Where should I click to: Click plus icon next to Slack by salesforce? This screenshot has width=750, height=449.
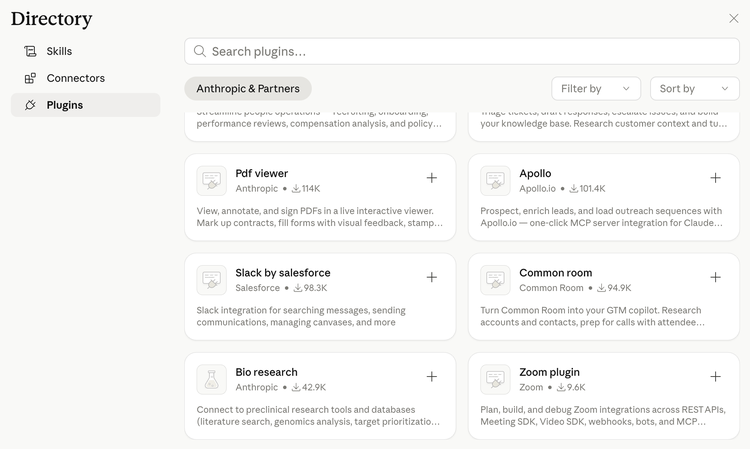432,277
